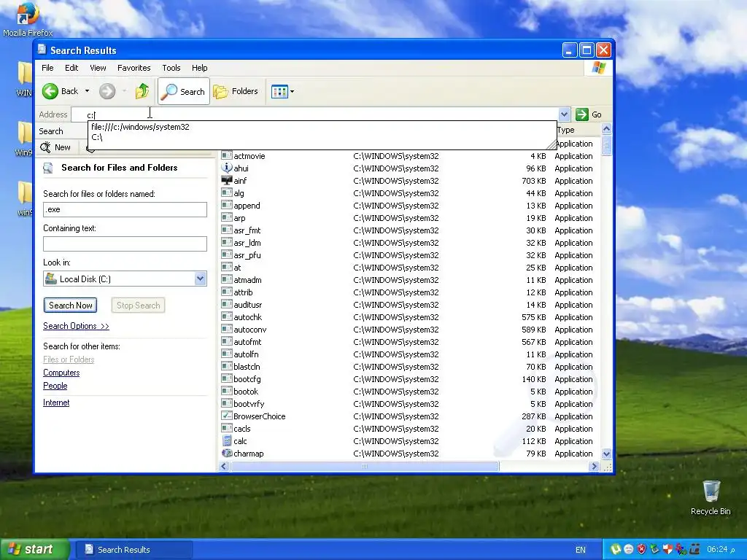Select the arp application icon

click(x=227, y=217)
